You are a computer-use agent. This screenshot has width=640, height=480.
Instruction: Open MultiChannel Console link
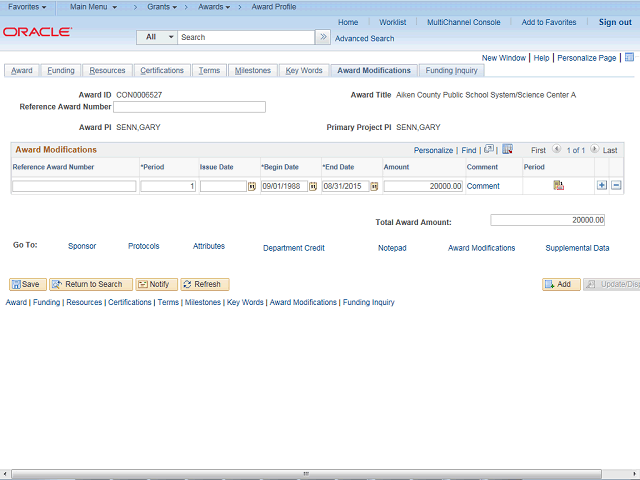coord(464,22)
